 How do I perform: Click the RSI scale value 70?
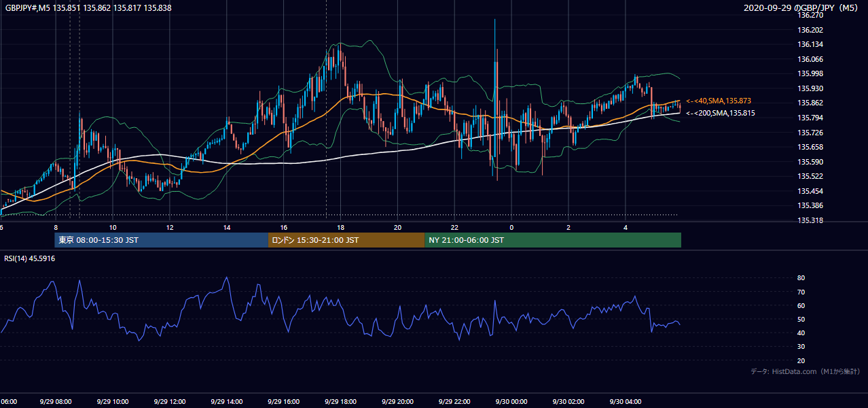pyautogui.click(x=801, y=292)
